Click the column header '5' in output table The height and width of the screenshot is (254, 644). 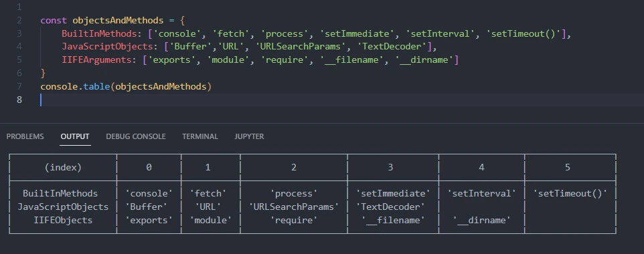pyautogui.click(x=568, y=167)
